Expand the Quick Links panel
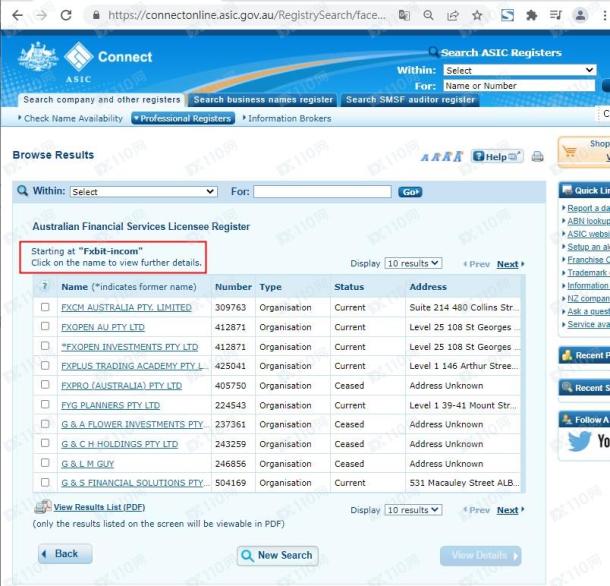Viewport: 610px width, 586px height. (x=584, y=190)
